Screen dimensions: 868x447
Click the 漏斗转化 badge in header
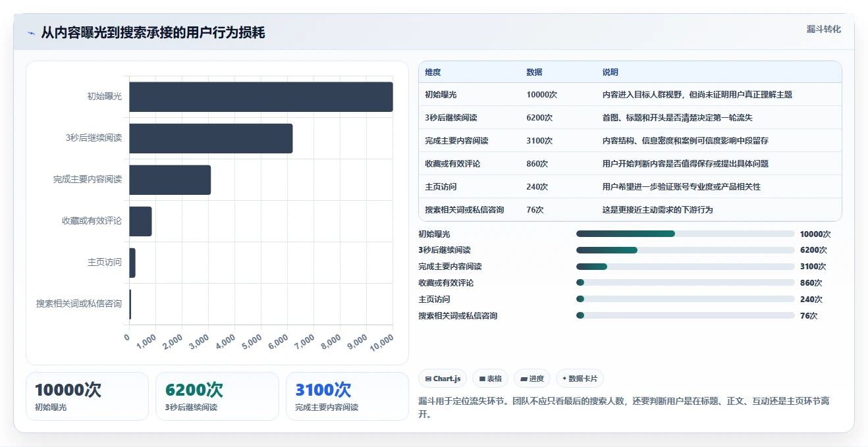coord(823,30)
